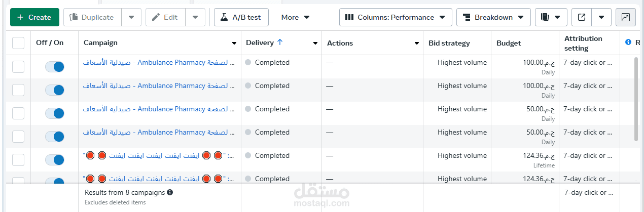Open the Duplicate options dropdown arrow
The height and width of the screenshot is (212, 644).
coord(131,17)
